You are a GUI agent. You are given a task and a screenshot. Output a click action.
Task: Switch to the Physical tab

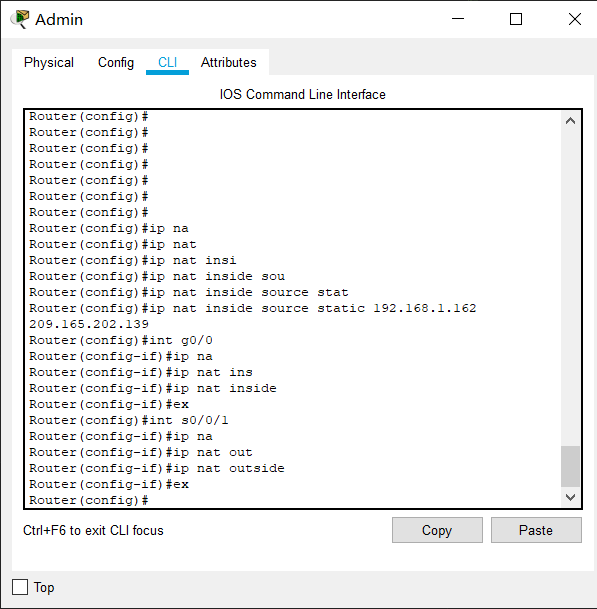49,62
